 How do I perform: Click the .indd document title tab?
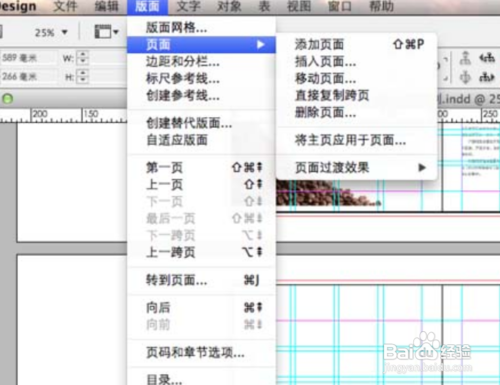tap(468, 99)
